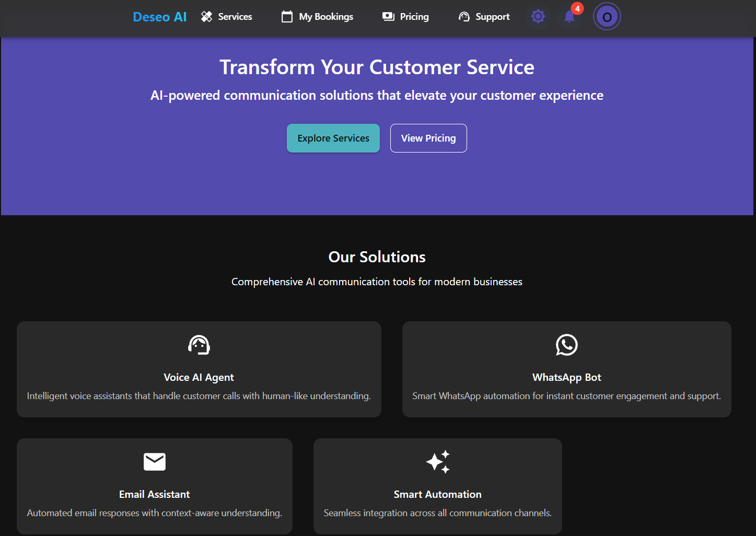
Task: Open the profile avatar menu
Action: (607, 16)
